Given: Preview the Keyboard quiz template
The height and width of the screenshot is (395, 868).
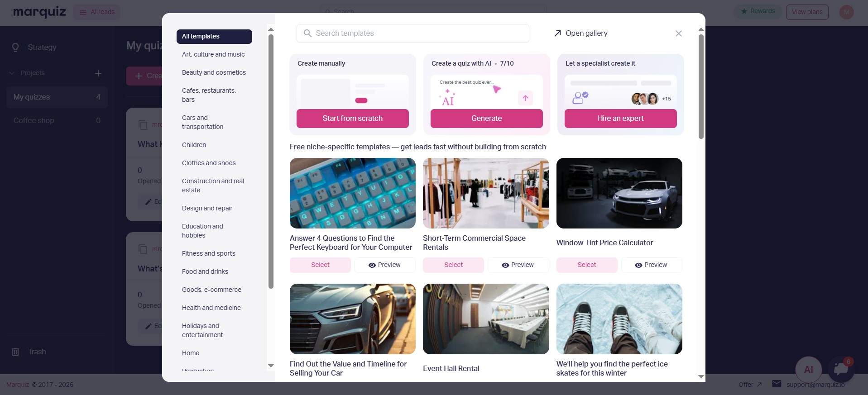Looking at the screenshot, I should tap(385, 265).
